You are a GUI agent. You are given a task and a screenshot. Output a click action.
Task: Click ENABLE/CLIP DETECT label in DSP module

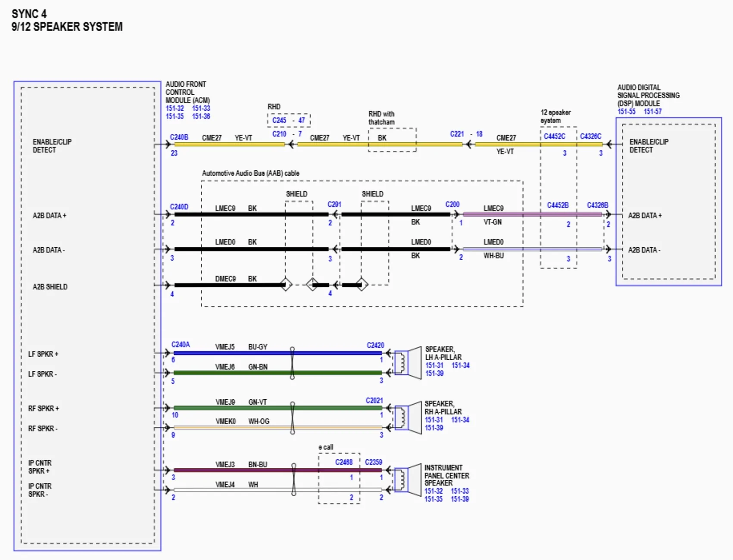point(649,146)
